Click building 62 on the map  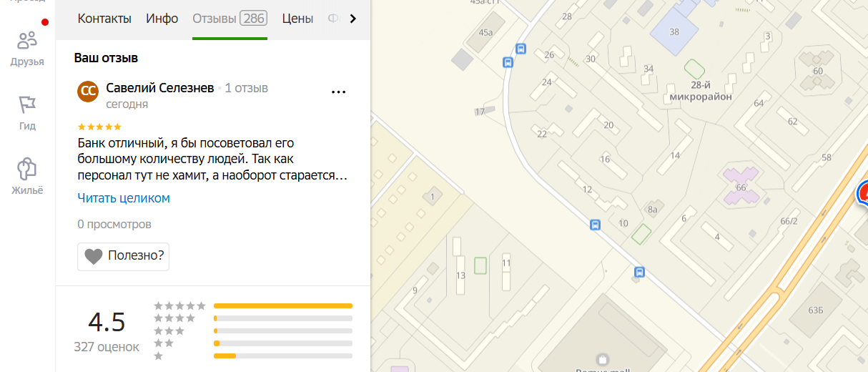click(792, 122)
